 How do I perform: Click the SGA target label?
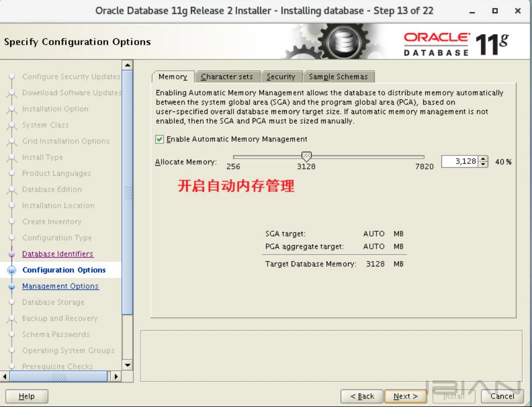[285, 234]
